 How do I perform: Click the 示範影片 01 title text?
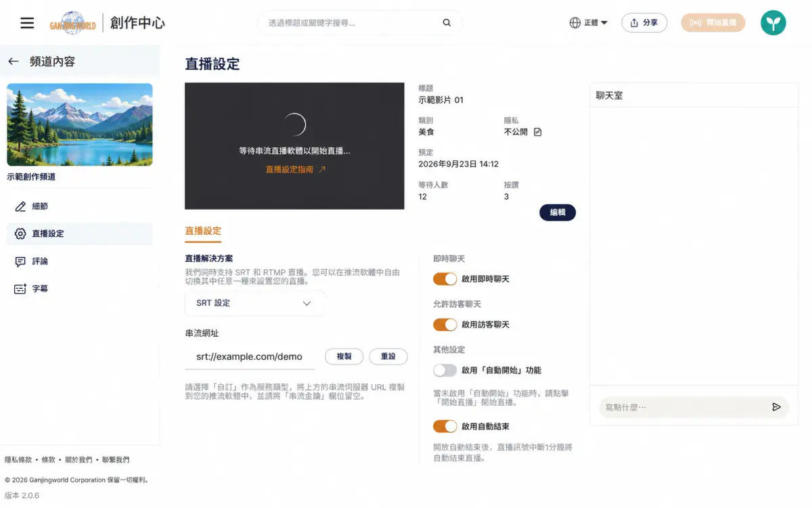[441, 100]
